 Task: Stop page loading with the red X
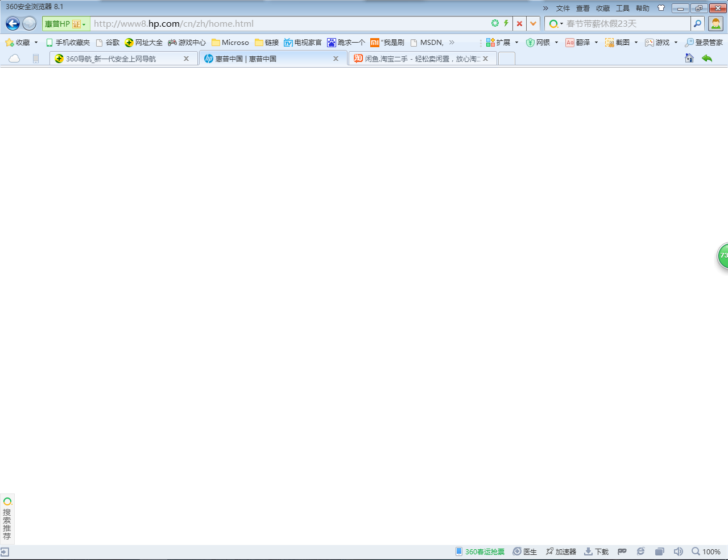(x=519, y=23)
